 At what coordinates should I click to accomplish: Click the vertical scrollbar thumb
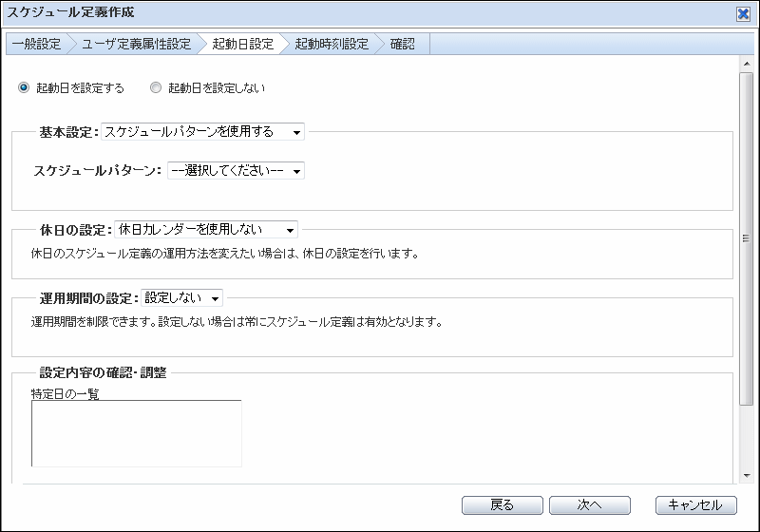[x=746, y=237]
